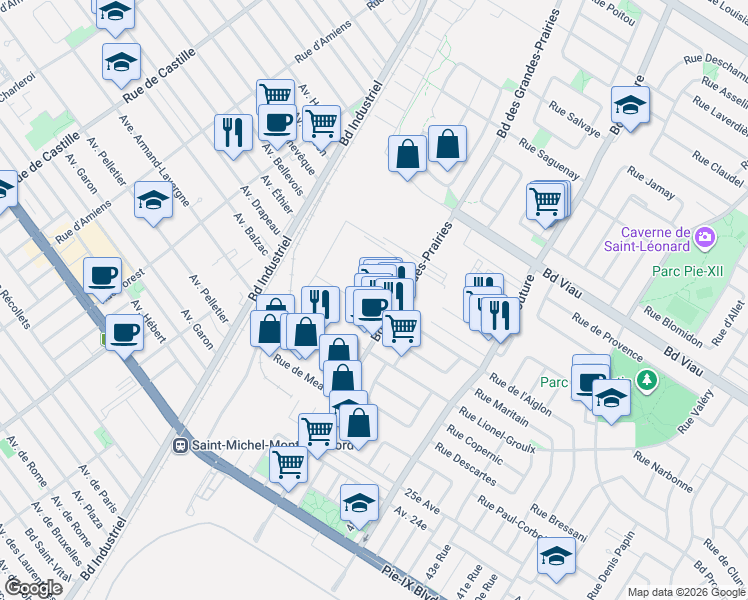
Task: Click the Rue Descartes street label
Action: pos(466,464)
